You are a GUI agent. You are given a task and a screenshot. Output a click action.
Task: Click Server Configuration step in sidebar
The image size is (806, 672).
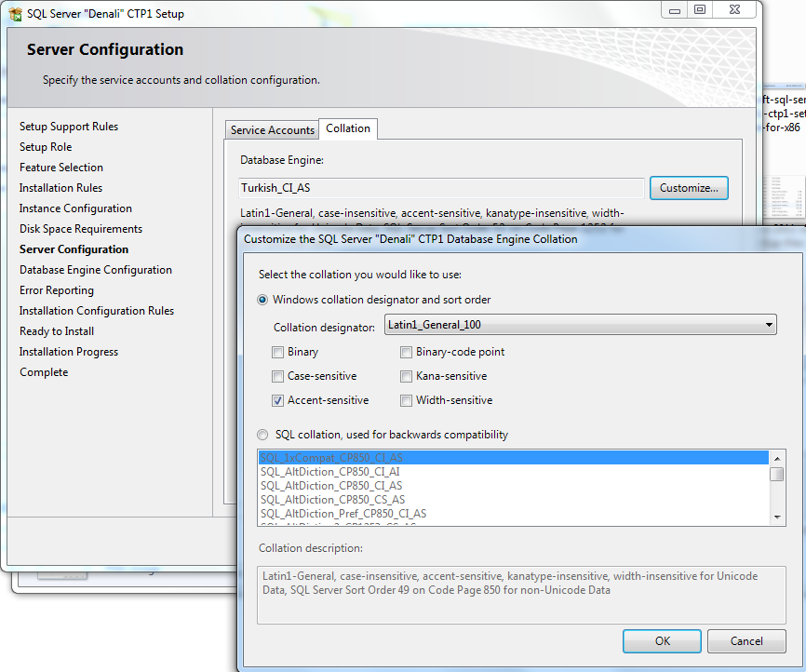[x=74, y=249]
